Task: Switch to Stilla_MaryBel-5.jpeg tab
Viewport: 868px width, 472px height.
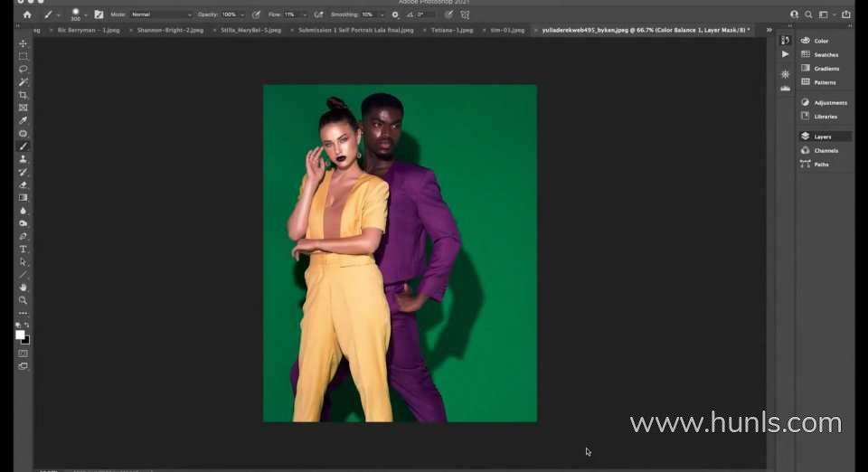Action: pyautogui.click(x=250, y=30)
